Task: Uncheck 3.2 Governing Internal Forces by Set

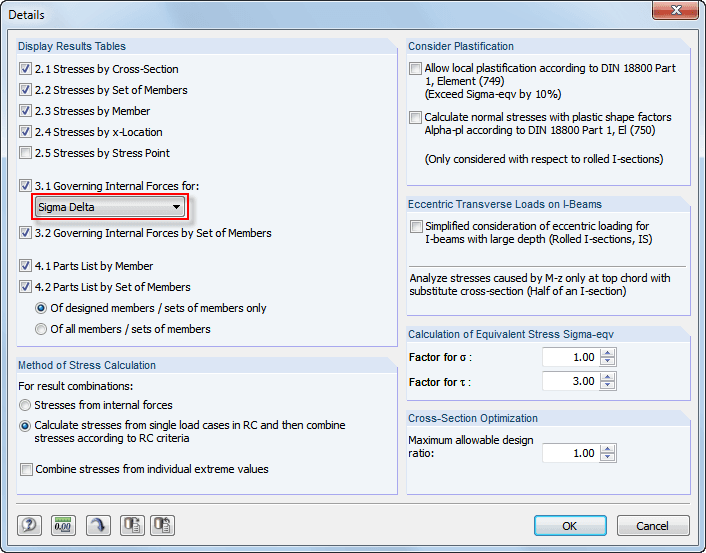Action: pos(25,233)
